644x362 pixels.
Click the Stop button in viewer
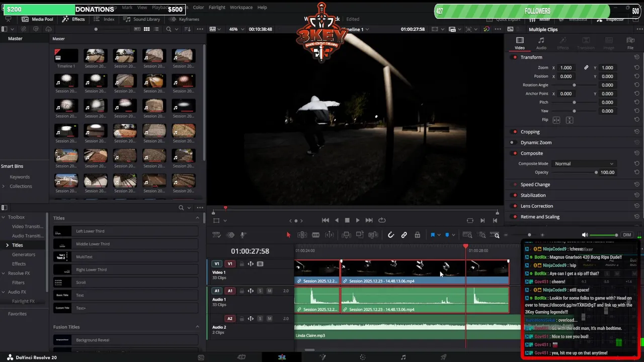pyautogui.click(x=347, y=220)
